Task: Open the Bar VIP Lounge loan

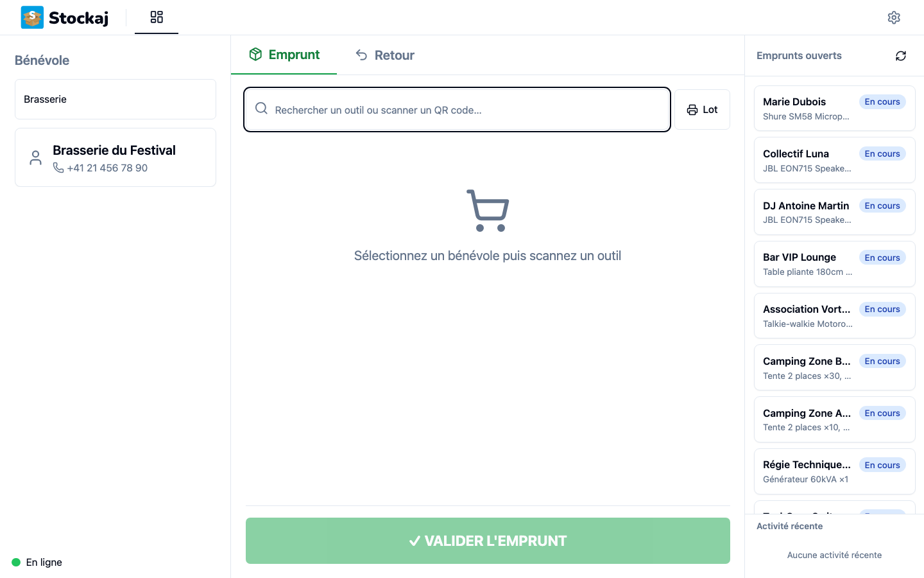Action: click(x=834, y=264)
